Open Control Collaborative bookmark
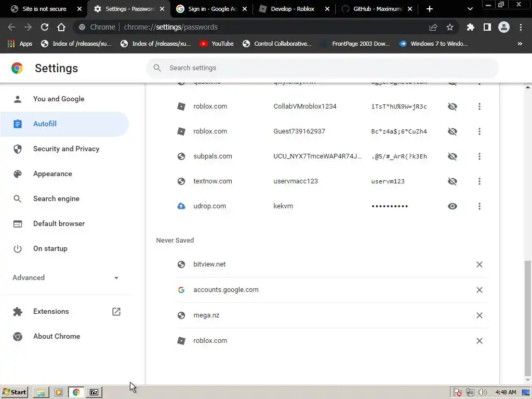Image resolution: width=532 pixels, height=399 pixels. 277,44
